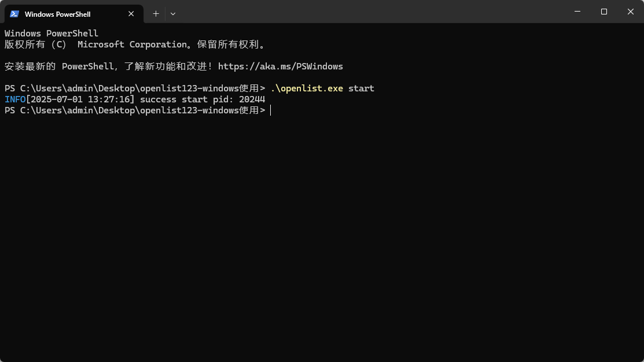The width and height of the screenshot is (644, 362).
Task: Expand the new tab profile dropdown chevron
Action: click(x=173, y=13)
